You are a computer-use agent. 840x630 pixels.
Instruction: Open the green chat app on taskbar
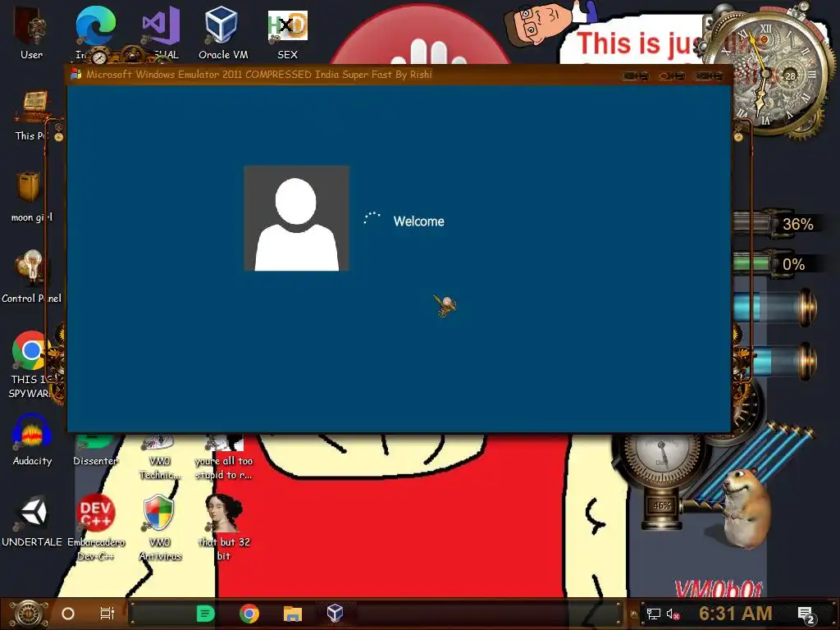click(x=206, y=614)
